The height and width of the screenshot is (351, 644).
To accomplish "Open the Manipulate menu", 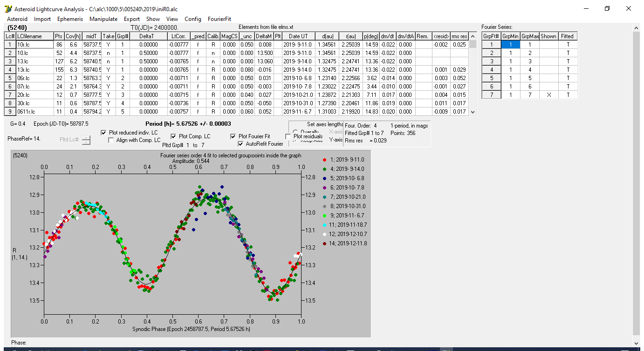I will [x=103, y=19].
